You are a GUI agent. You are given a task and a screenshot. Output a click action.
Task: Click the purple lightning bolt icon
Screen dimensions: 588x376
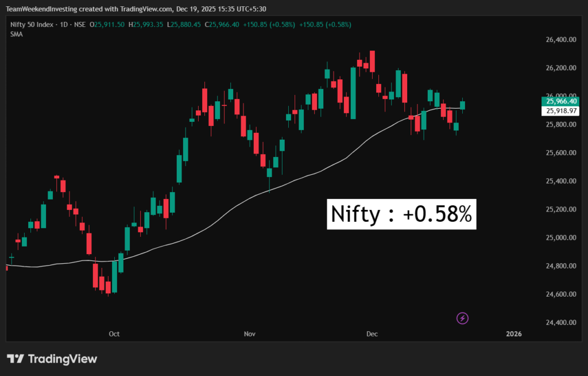coord(463,318)
